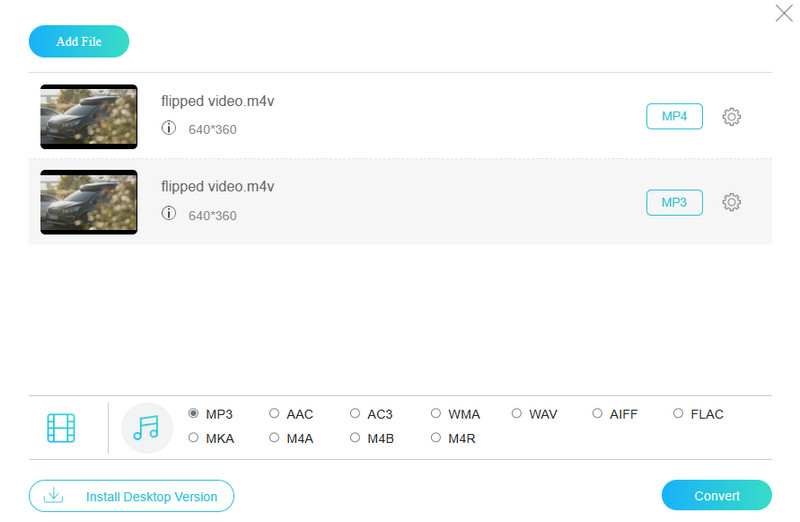Open settings gear for the MP4 file

pyautogui.click(x=731, y=117)
